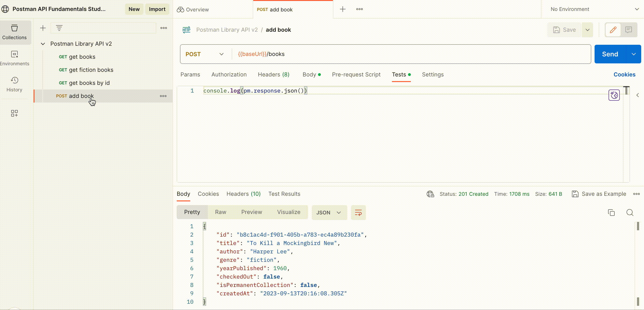644x310 pixels.
Task: Open the History sidebar panel
Action: click(14, 84)
